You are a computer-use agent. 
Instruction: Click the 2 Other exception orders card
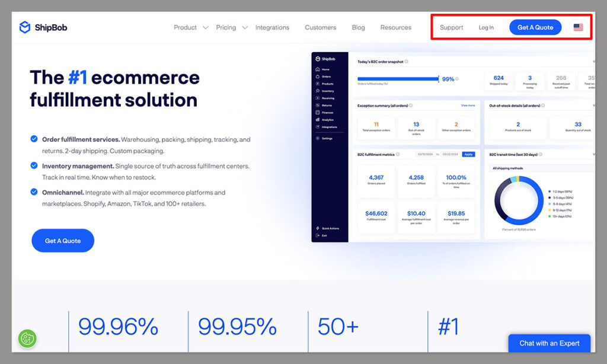pyautogui.click(x=456, y=127)
